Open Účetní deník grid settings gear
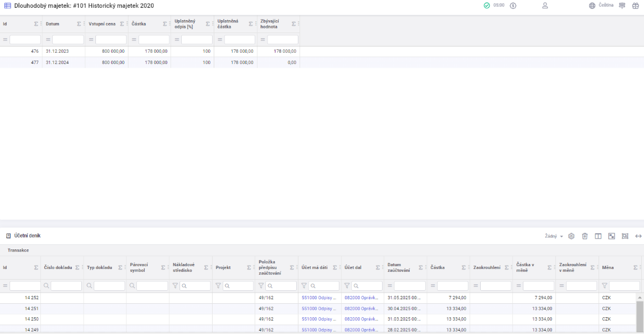Viewport: 644px width, 334px height. click(571, 236)
